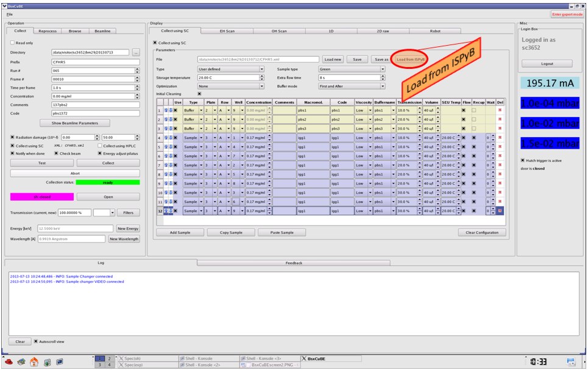Open the red hat application menu
The image size is (588, 370).
pyautogui.click(x=7, y=361)
